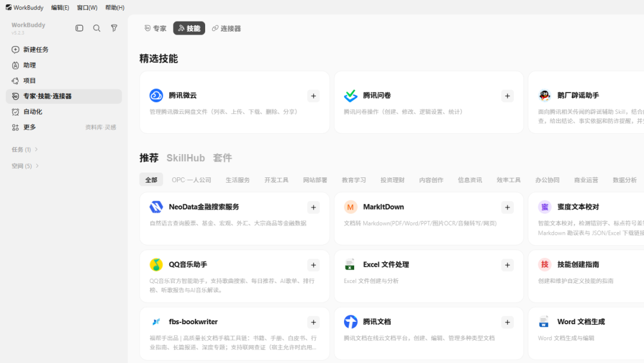Go to 项目 in the sidebar
Viewport: 644px width, 363px height.
pos(64,81)
